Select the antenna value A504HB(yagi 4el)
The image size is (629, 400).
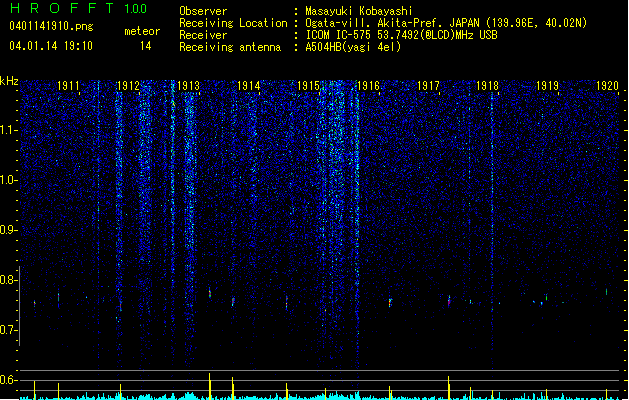click(x=353, y=47)
